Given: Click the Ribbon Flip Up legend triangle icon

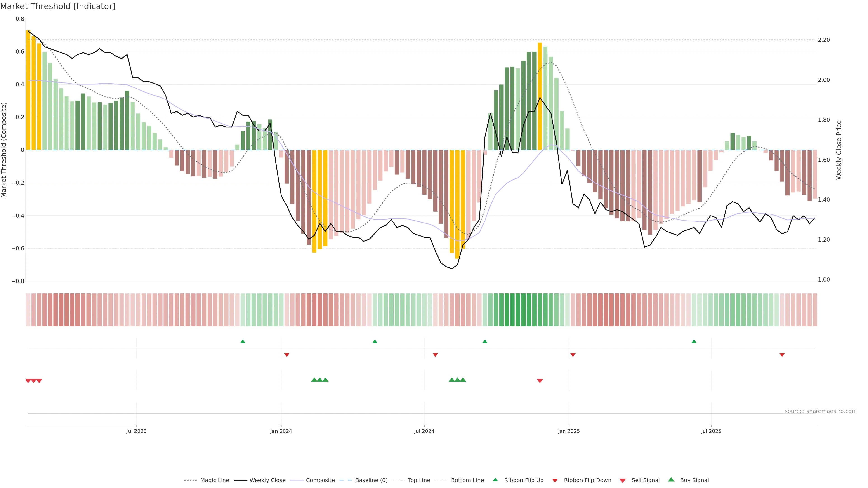Looking at the screenshot, I should coord(495,480).
